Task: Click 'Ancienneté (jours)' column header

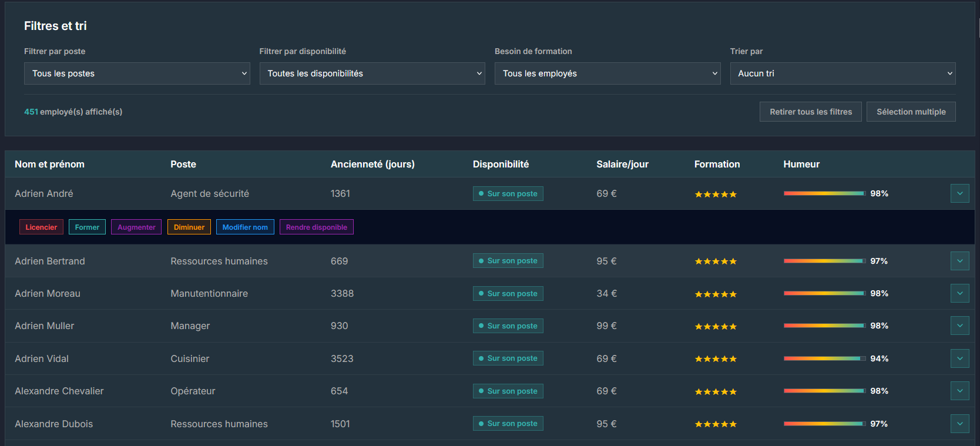Action: [x=372, y=165]
